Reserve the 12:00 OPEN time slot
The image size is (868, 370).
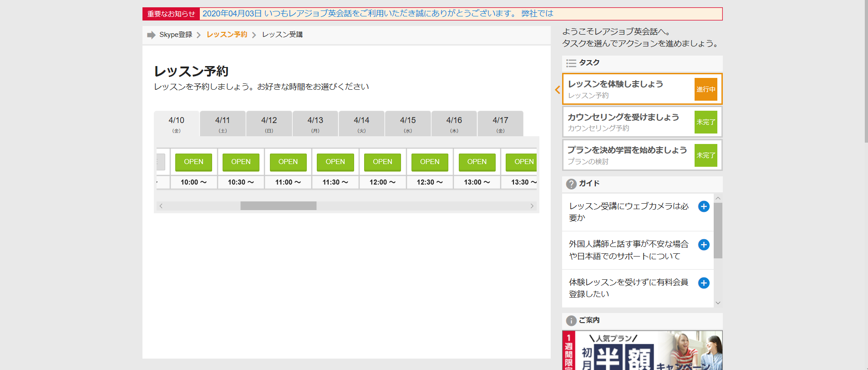click(382, 162)
